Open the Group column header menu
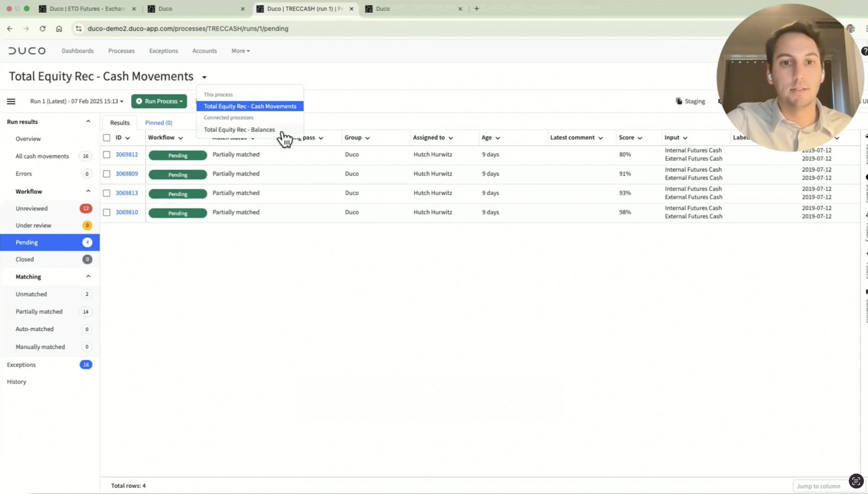Viewport: 868px width, 494px height. point(367,138)
